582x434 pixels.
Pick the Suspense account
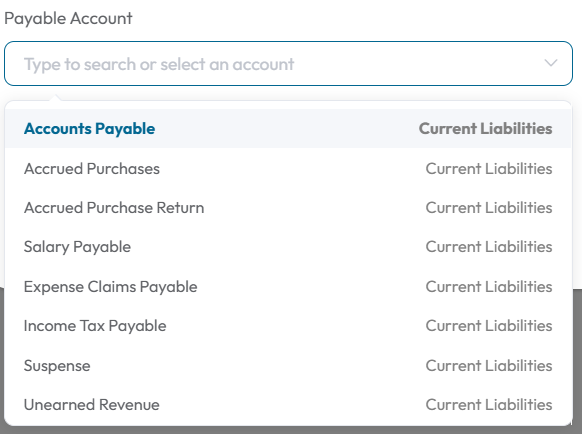pos(288,366)
